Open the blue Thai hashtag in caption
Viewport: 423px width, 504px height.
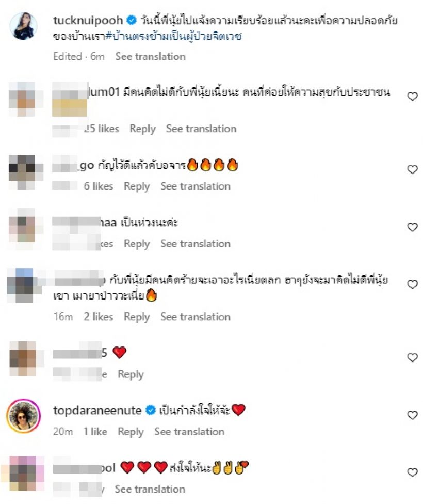(173, 36)
